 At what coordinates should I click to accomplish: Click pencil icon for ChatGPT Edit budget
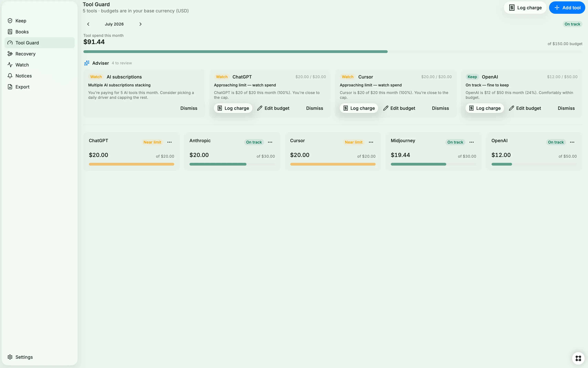pos(260,108)
